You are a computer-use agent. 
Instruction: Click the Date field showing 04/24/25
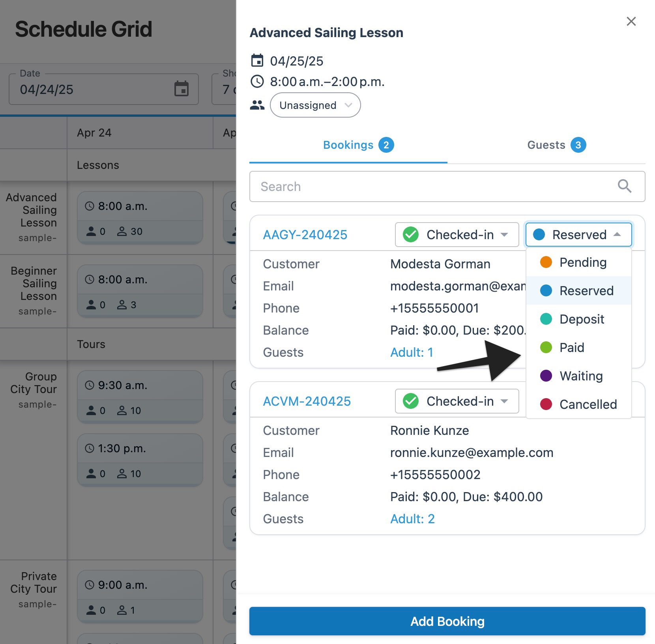click(x=104, y=89)
